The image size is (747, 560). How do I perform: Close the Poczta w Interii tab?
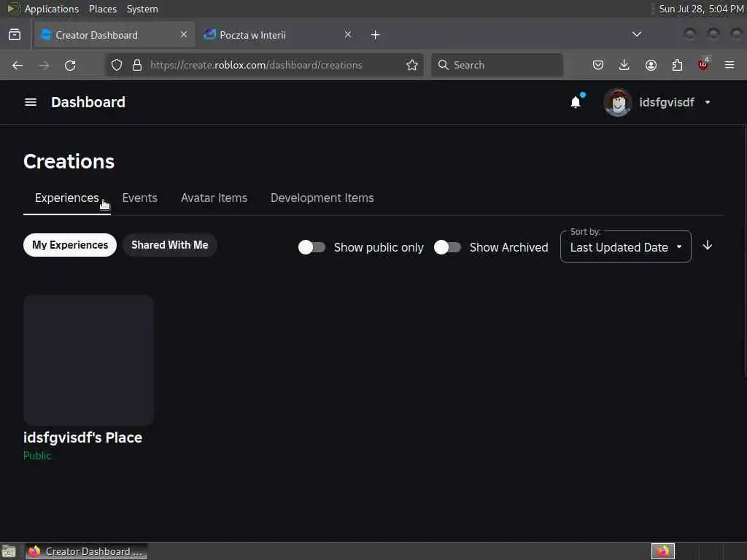pos(348,35)
